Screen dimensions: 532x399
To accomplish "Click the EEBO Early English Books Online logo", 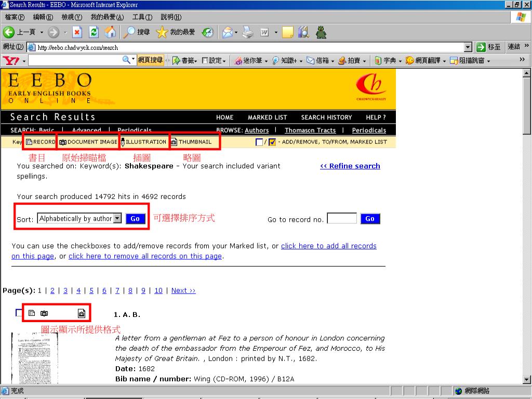I will [49, 88].
